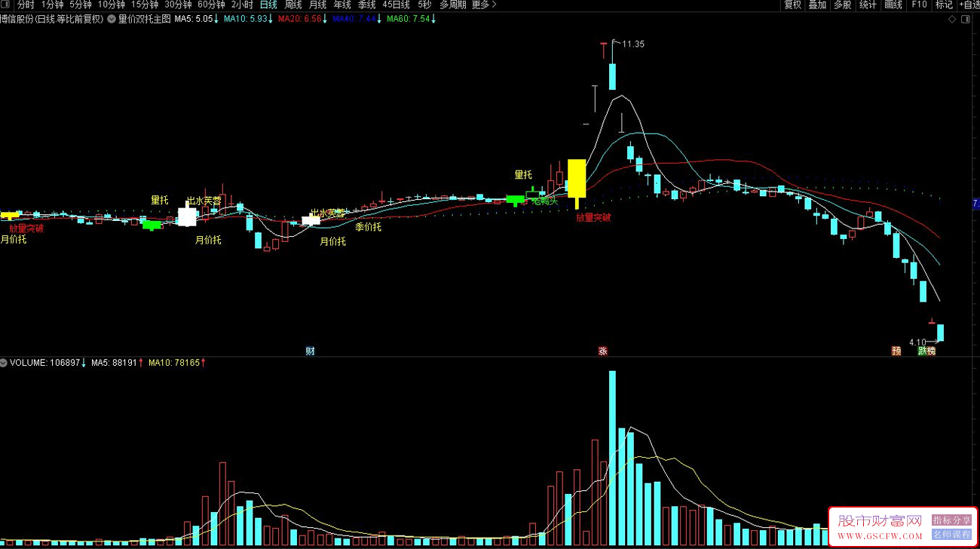Click the tallest cyan volume bar
The image size is (980, 549).
(612, 458)
